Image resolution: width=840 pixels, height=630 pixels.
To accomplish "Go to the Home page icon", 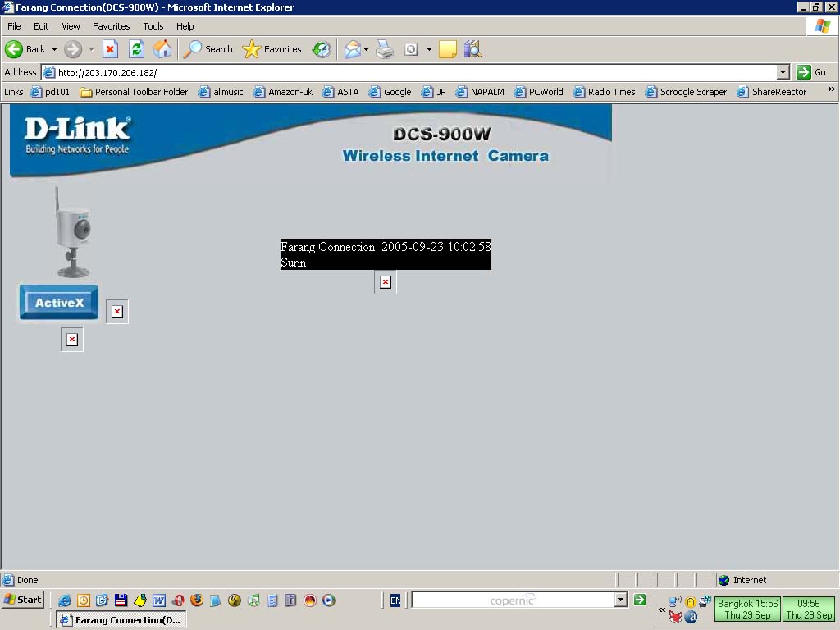I will coord(162,49).
